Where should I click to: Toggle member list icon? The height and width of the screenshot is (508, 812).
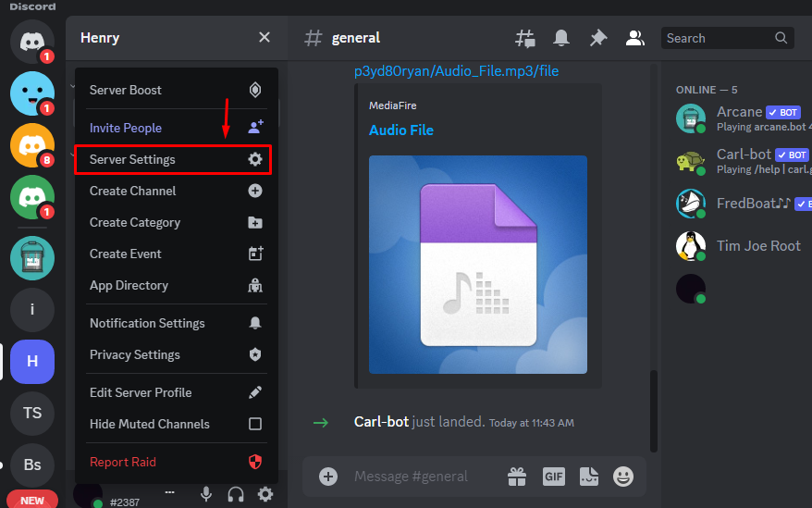634,38
